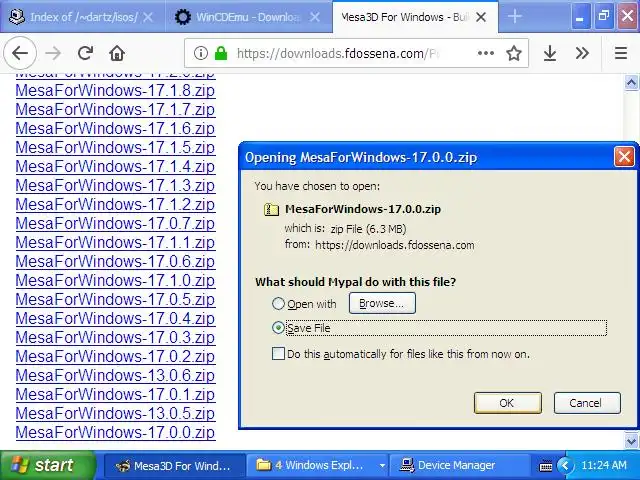The width and height of the screenshot is (640, 480).
Task: Click the MesaForWindows-17.1.2.zip link
Action: tap(115, 204)
